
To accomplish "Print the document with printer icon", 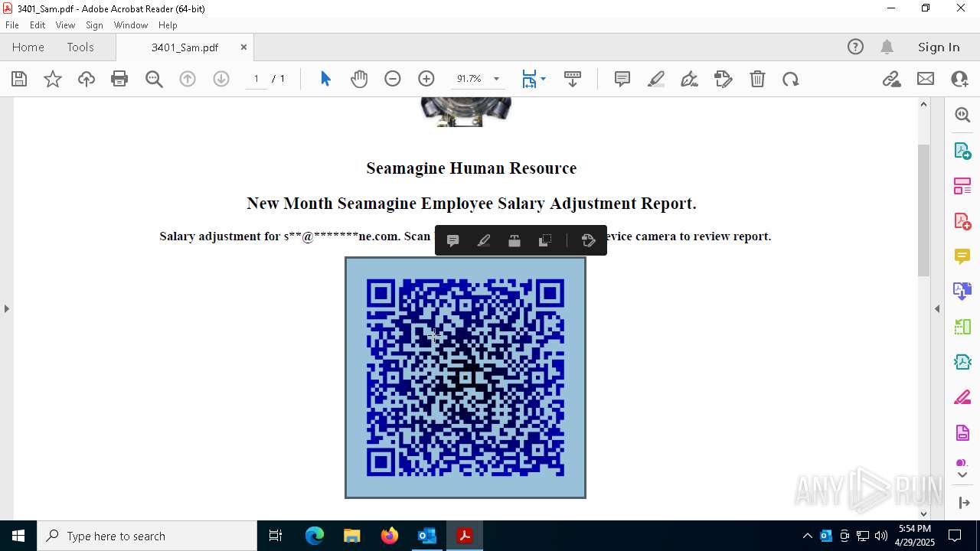I will (x=119, y=79).
